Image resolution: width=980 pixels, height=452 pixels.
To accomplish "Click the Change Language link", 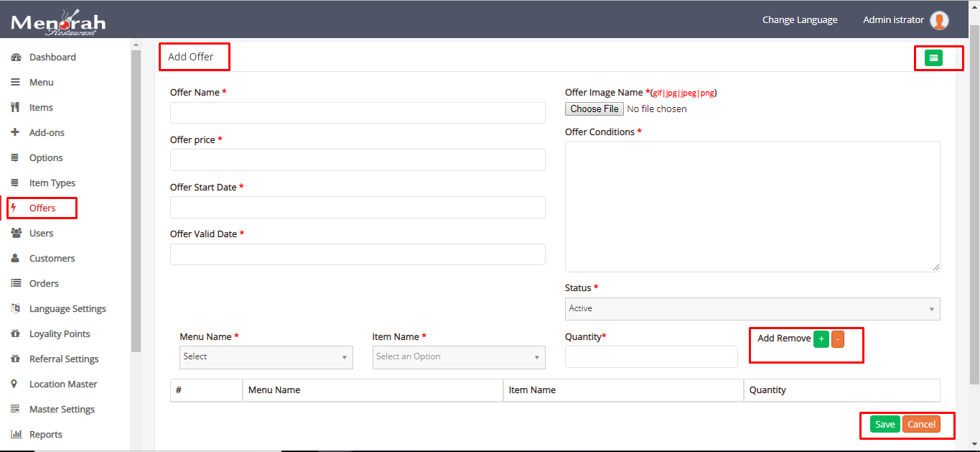I will (800, 20).
